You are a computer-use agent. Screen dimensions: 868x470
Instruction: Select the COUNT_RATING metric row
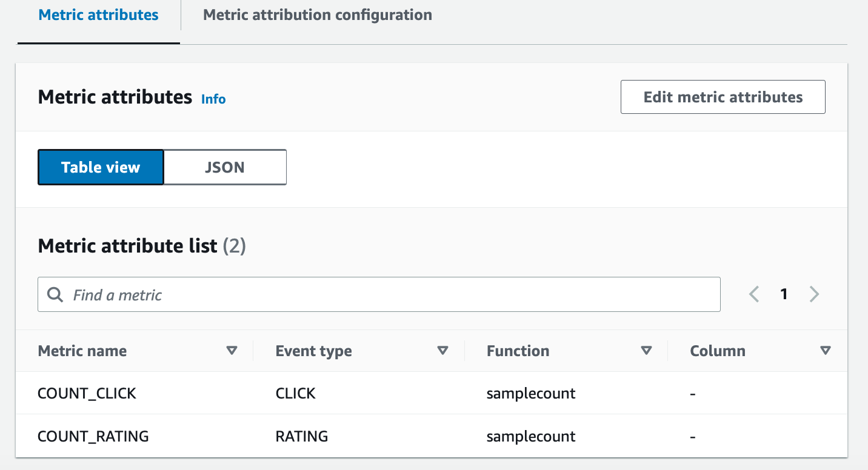[93, 436]
